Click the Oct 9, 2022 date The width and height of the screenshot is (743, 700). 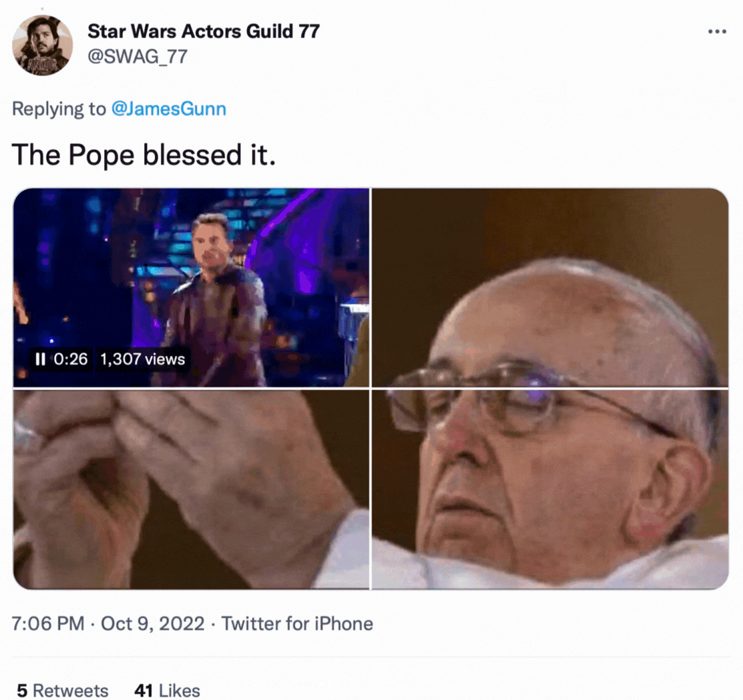click(x=152, y=624)
